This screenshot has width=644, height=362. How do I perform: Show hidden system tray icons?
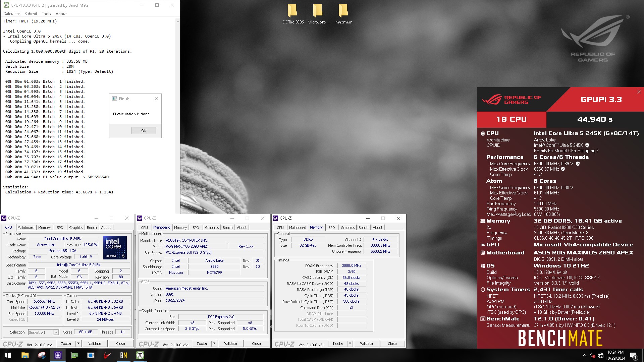[x=585, y=355]
